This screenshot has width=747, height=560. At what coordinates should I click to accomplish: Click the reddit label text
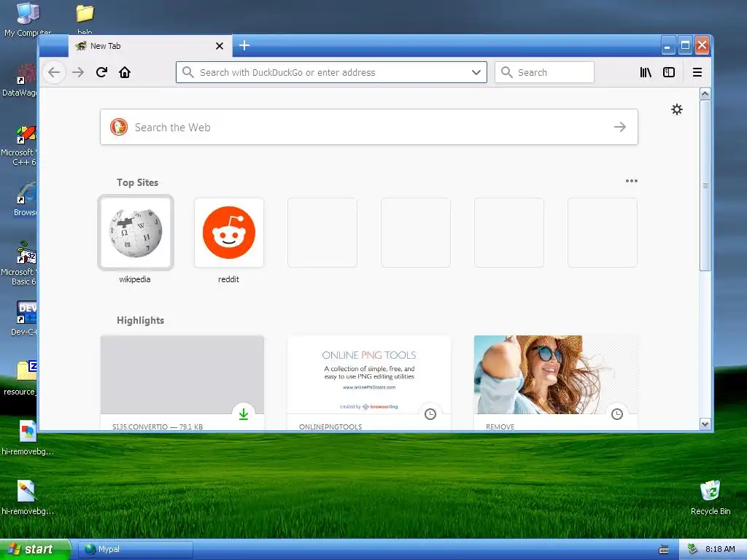(x=228, y=279)
